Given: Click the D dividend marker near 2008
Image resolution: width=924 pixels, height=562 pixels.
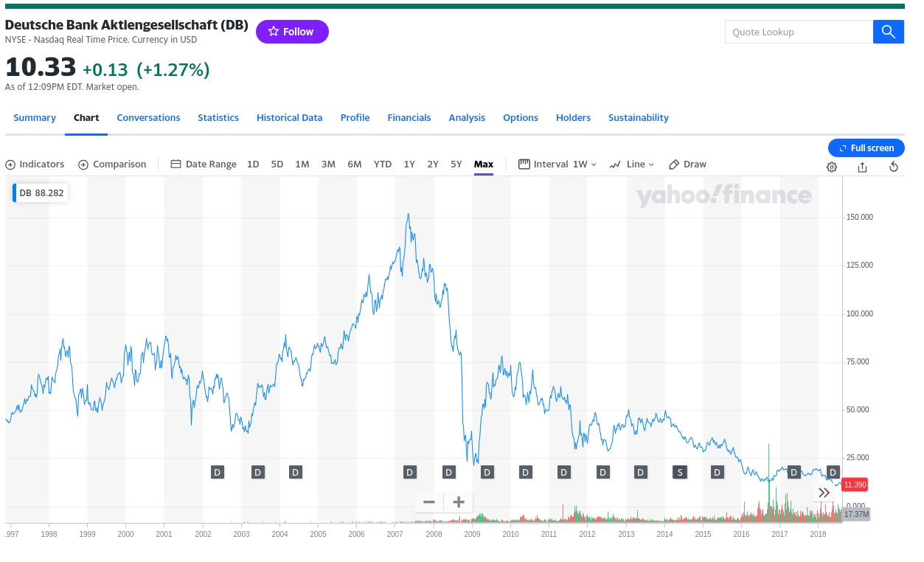Looking at the screenshot, I should pos(448,472).
